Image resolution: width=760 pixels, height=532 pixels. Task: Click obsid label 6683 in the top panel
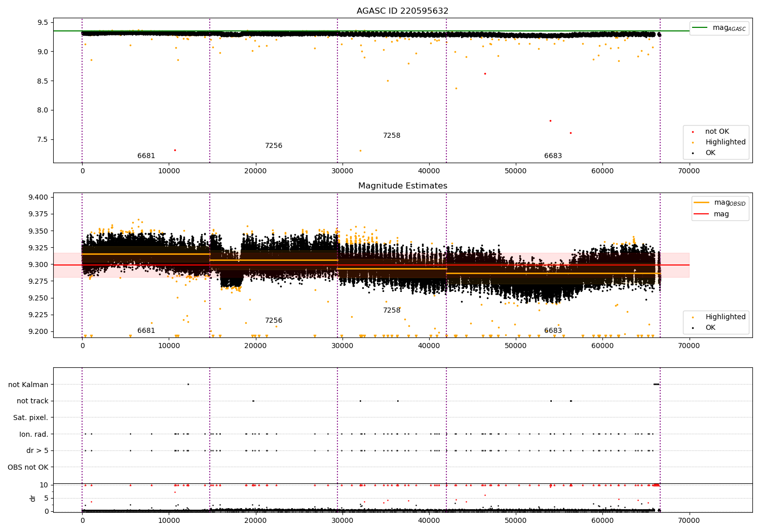pos(553,156)
